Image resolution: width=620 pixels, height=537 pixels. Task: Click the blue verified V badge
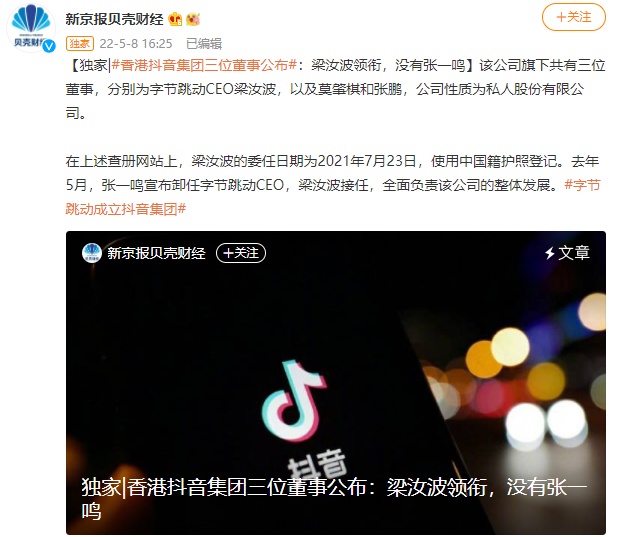49,46
